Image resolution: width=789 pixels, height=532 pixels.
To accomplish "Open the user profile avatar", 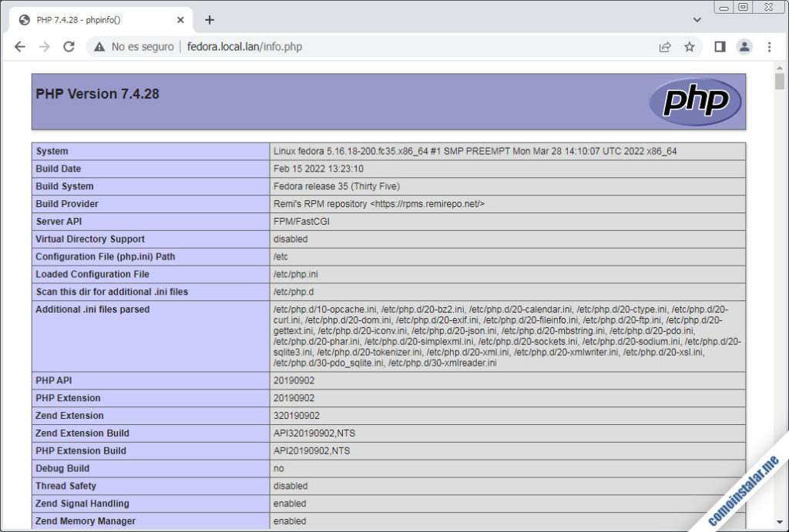I will tap(744, 47).
